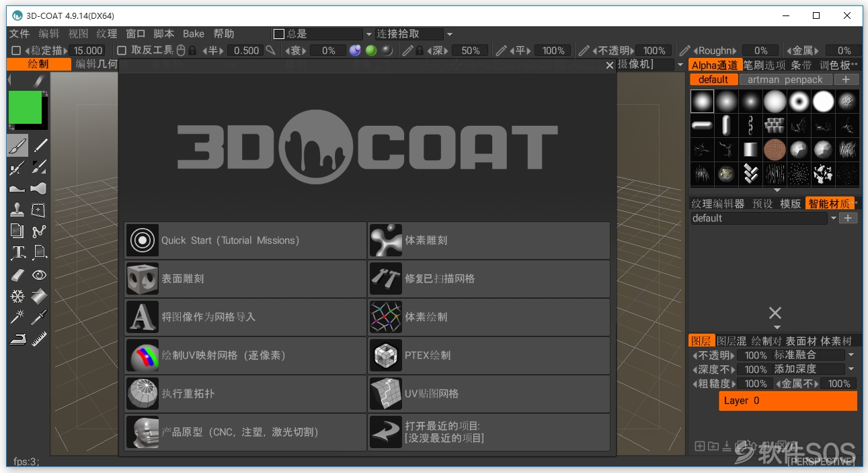
Task: Click the black sphere brush-mode icon
Action: 387,50
